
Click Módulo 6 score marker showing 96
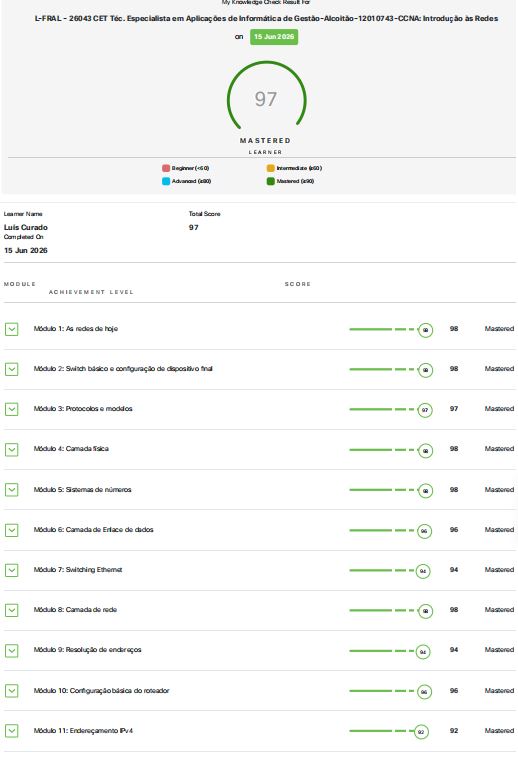tap(424, 531)
